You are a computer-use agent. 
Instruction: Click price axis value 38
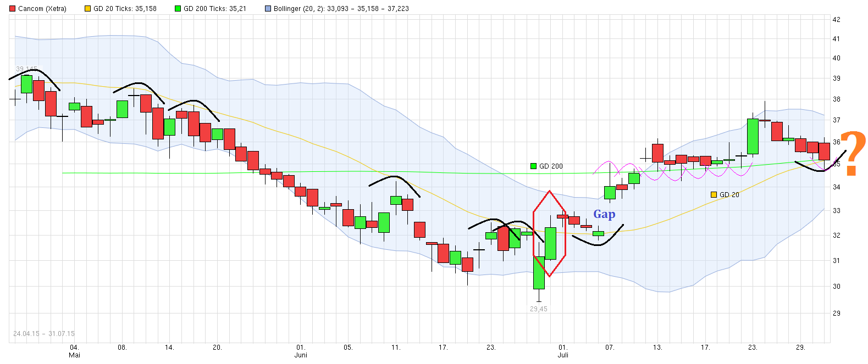(x=836, y=99)
